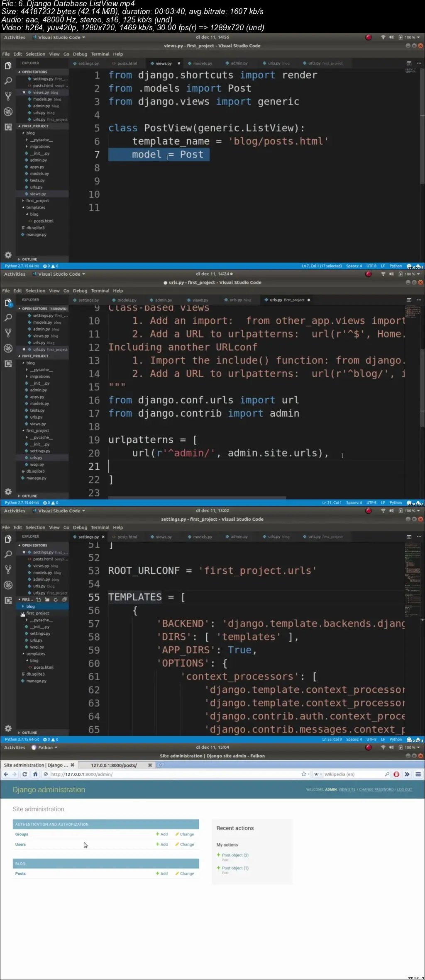Collapse templates folder in settings.py frame
This screenshot has width=425, height=980.
[23, 654]
